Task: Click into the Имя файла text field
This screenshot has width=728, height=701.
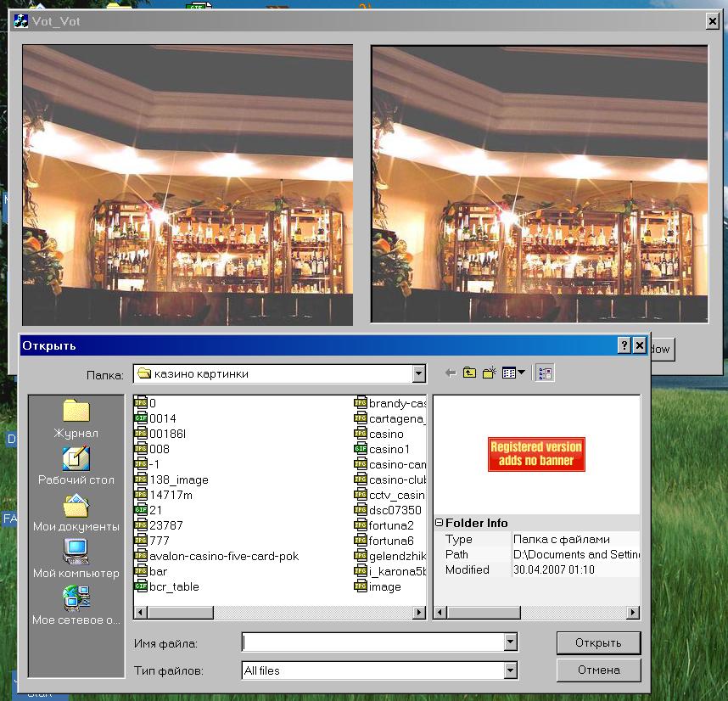Action: [372, 642]
